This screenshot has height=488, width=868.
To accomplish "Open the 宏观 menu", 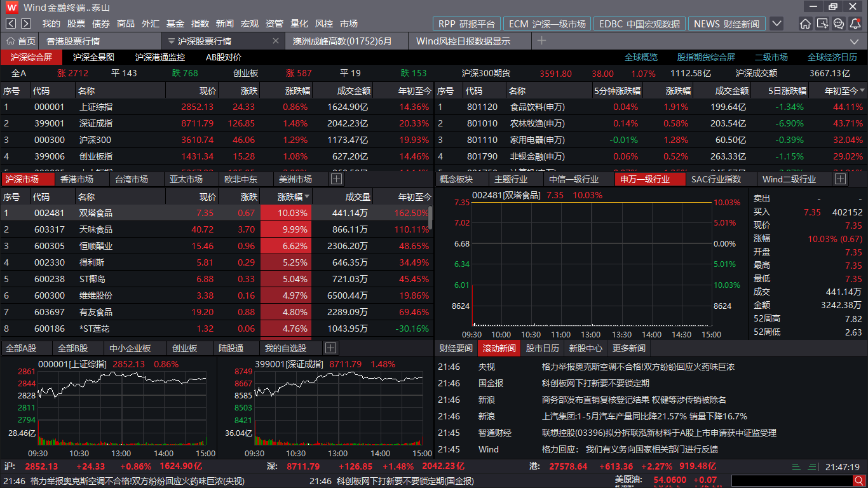I will click(x=250, y=24).
